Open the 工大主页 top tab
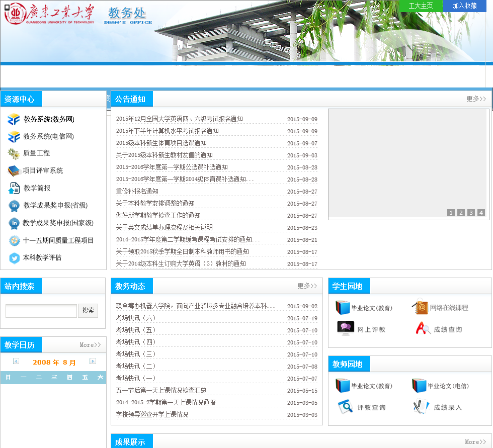This screenshot has height=448, width=493. [x=421, y=6]
